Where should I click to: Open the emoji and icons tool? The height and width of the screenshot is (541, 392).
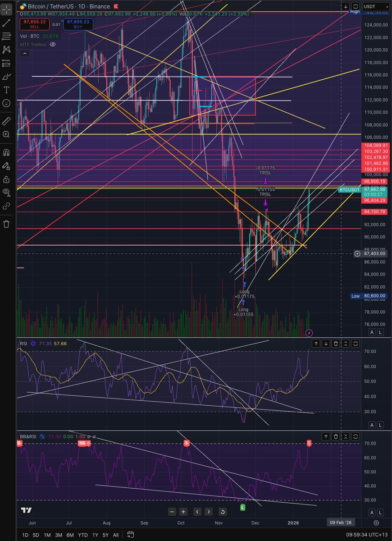pyautogui.click(x=6, y=103)
